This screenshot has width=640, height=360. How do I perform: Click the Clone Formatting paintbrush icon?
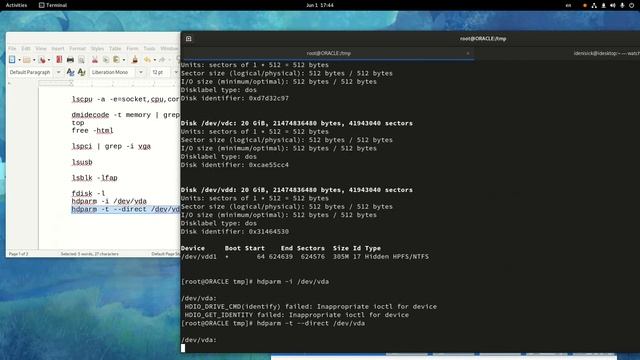pos(135,60)
